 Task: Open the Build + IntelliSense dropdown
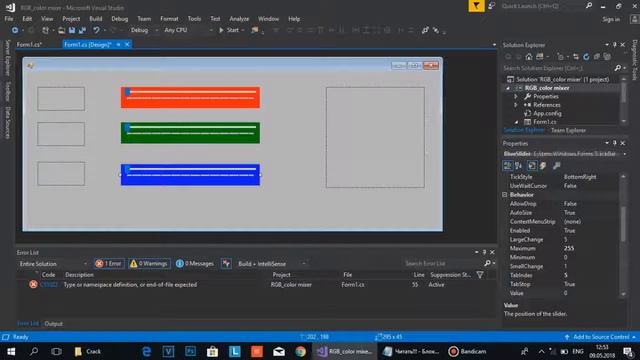point(271,264)
